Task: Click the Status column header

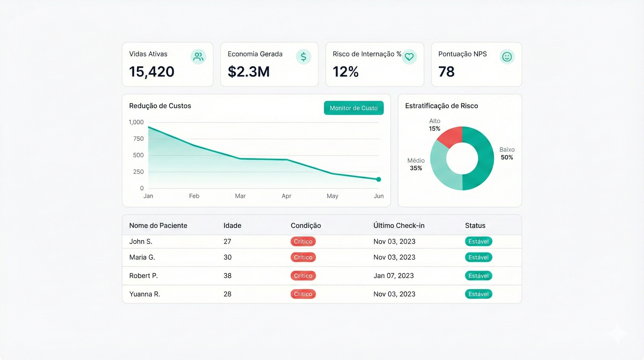Action: click(x=475, y=225)
